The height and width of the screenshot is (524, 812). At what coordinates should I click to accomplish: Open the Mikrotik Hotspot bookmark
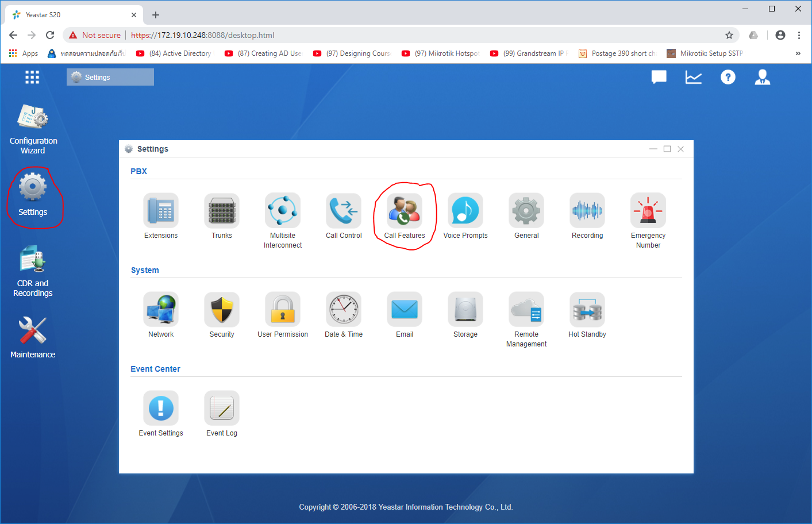pyautogui.click(x=440, y=53)
